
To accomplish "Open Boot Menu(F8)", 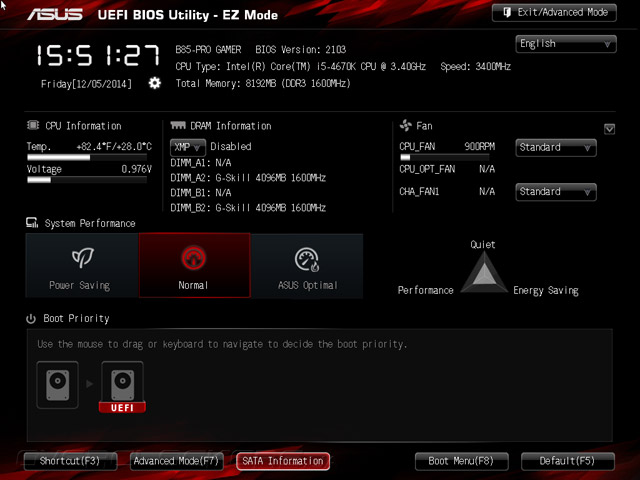I will pos(462,461).
